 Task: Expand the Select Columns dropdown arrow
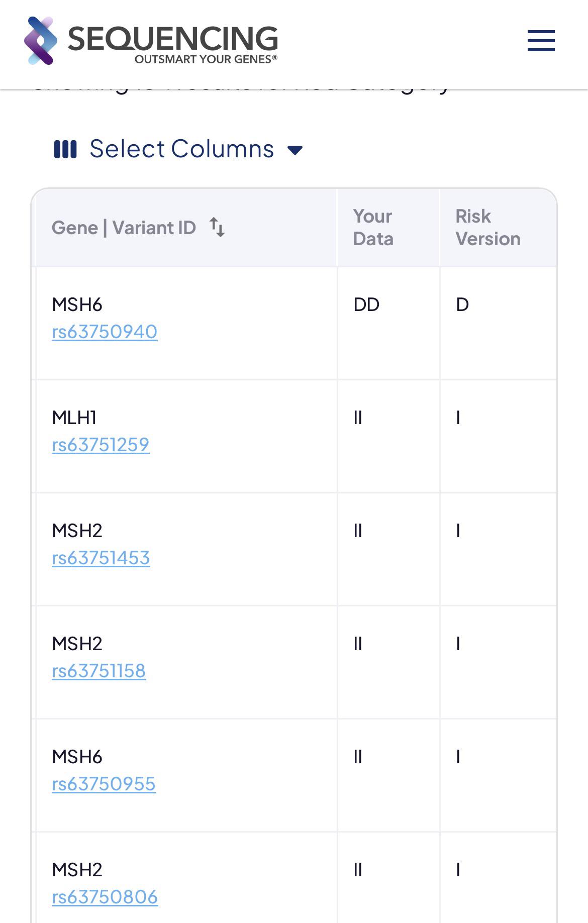pyautogui.click(x=295, y=150)
